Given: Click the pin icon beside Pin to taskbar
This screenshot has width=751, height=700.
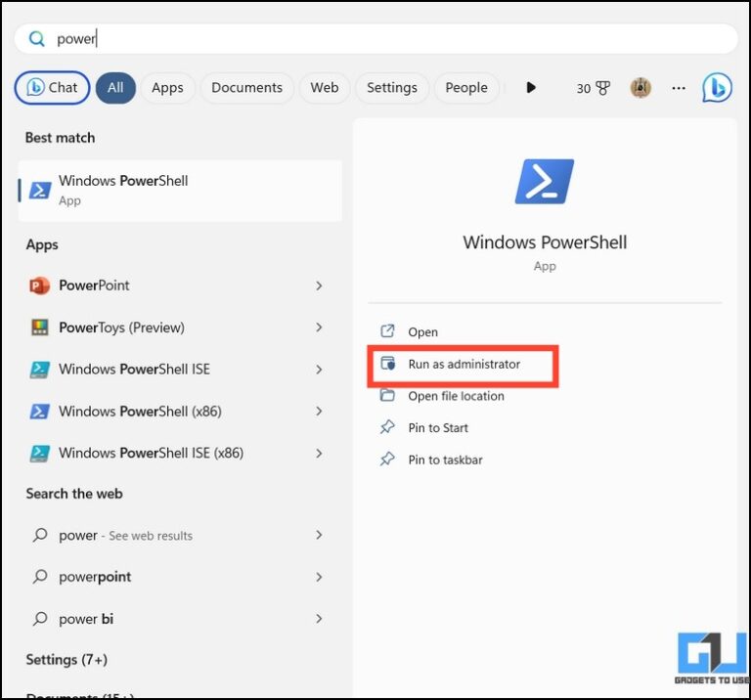Looking at the screenshot, I should pos(387,459).
